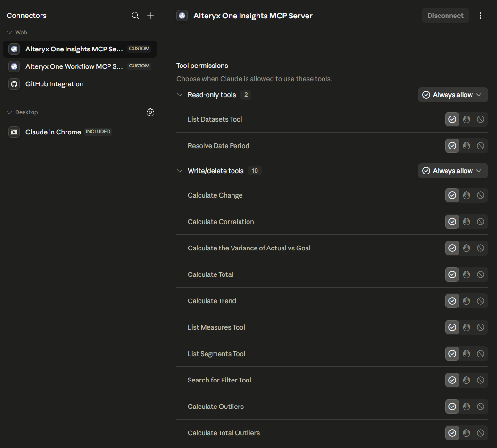Always allow Calculate Trend
Image resolution: width=497 pixels, height=448 pixels.
[x=452, y=300]
